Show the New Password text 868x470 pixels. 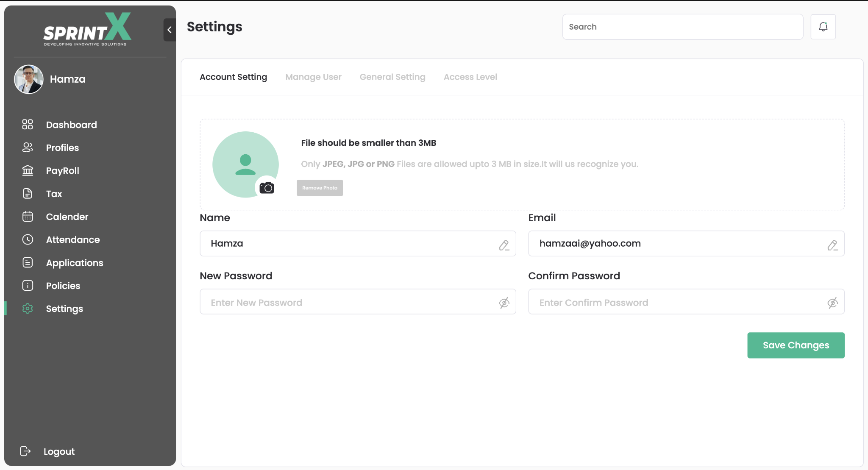coord(504,303)
